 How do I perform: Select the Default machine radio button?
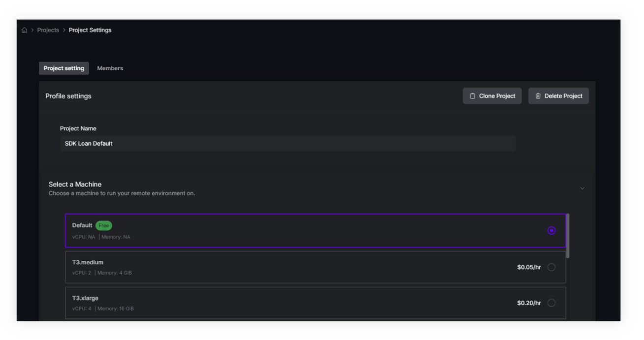tap(551, 231)
